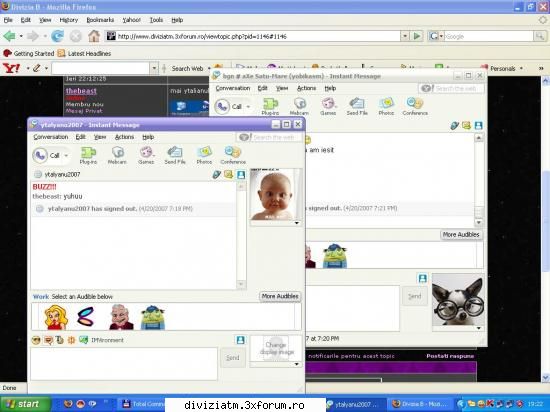Viewport: 550px width, 412px height.
Task: Open thebeast forum profile link
Action: click(x=81, y=91)
